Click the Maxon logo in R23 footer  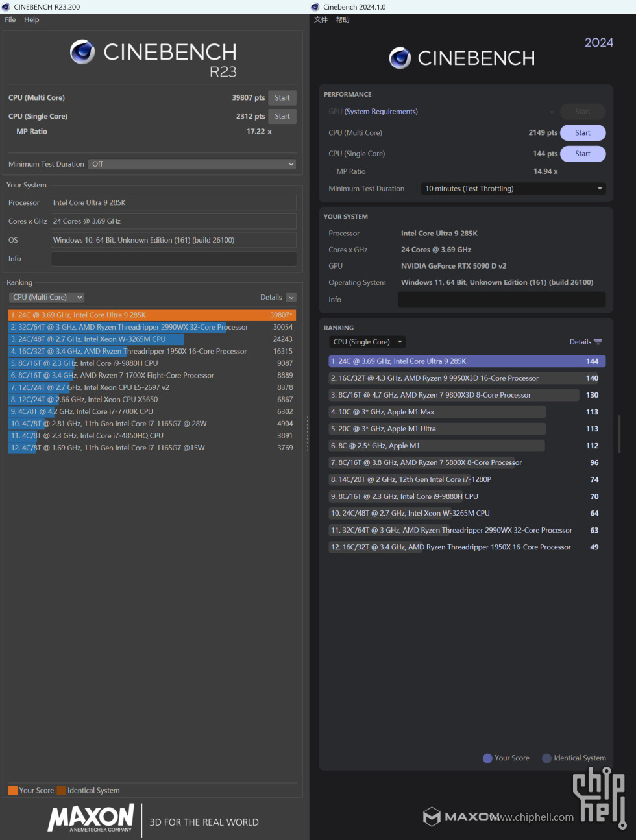coord(92,818)
